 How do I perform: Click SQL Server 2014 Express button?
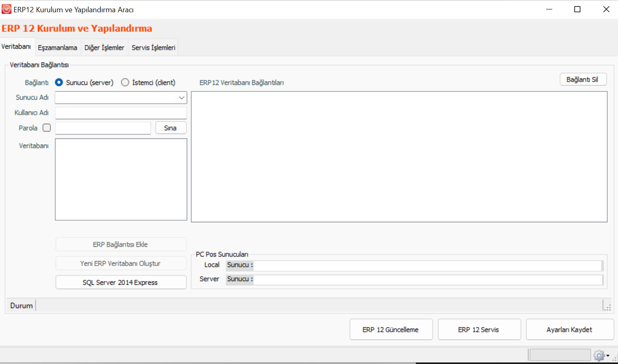click(120, 282)
